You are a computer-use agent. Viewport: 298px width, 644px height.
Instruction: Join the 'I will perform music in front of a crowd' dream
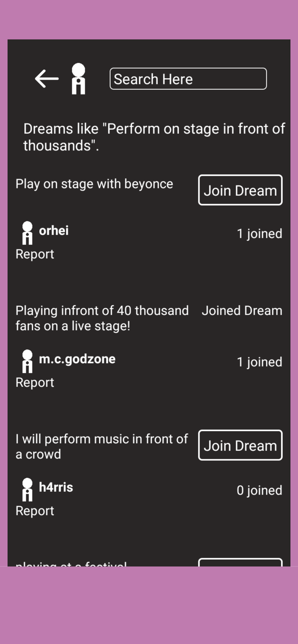[240, 445]
